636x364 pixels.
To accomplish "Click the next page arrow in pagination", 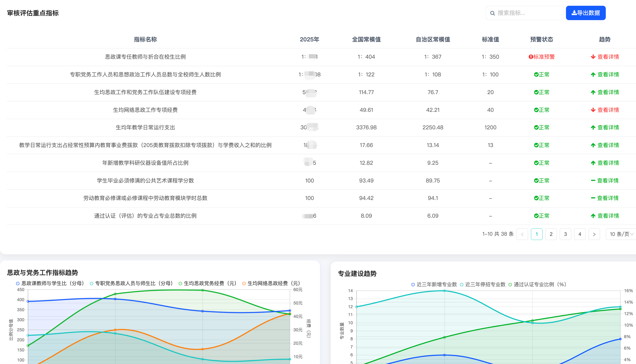I will pyautogui.click(x=594, y=234).
